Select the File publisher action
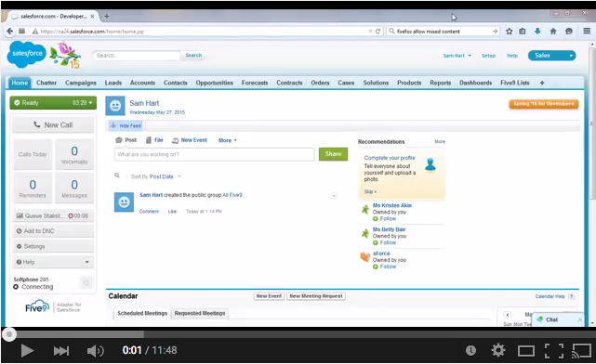596x364 pixels. [154, 140]
